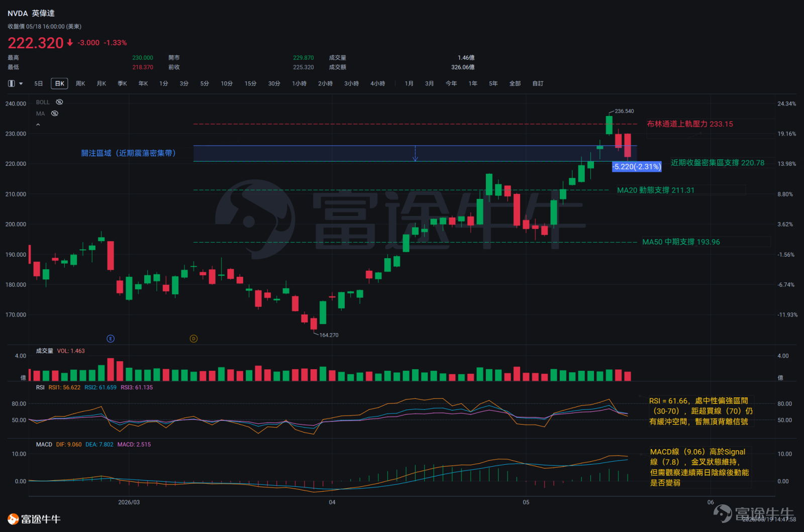Choose the 3分 interval

click(184, 83)
